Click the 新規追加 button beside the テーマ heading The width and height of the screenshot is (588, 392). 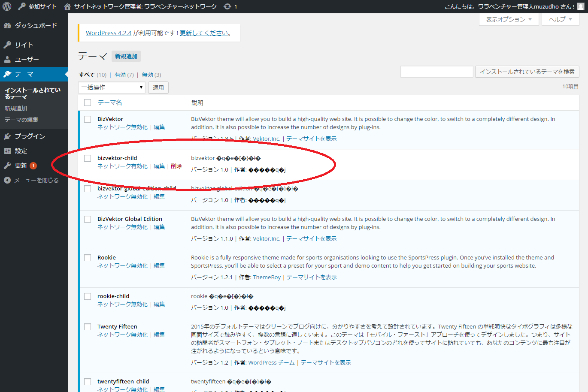click(126, 56)
